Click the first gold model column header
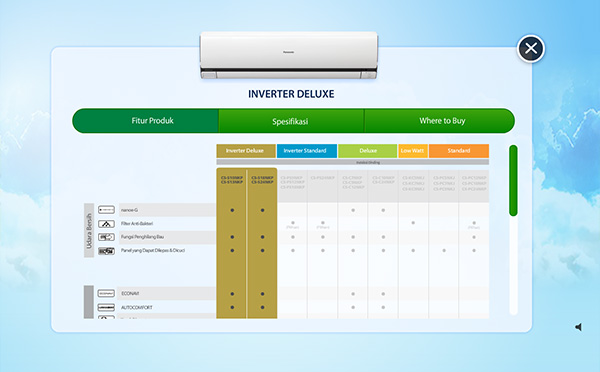The height and width of the screenshot is (372, 600). point(232,180)
